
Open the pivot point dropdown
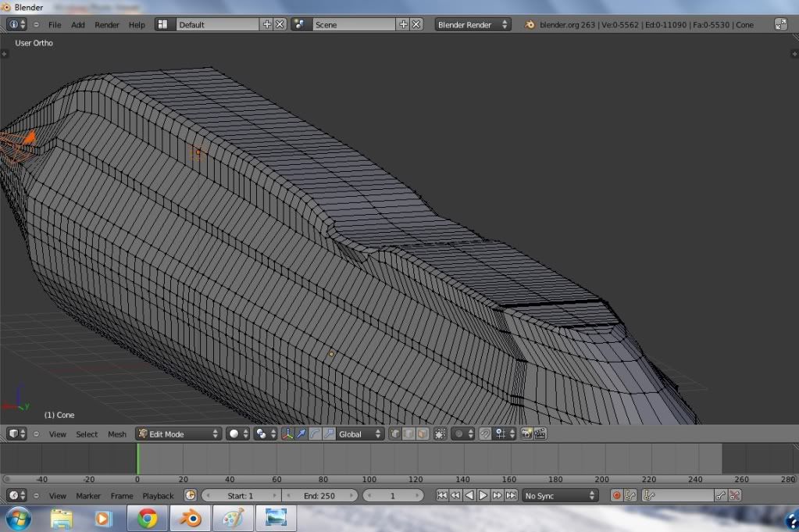(x=266, y=434)
